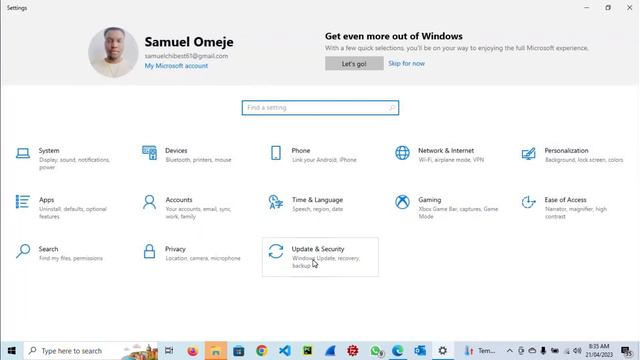This screenshot has width=640, height=360.
Task: Launch Microsoft Edge from the taskbar
Action: [398, 351]
